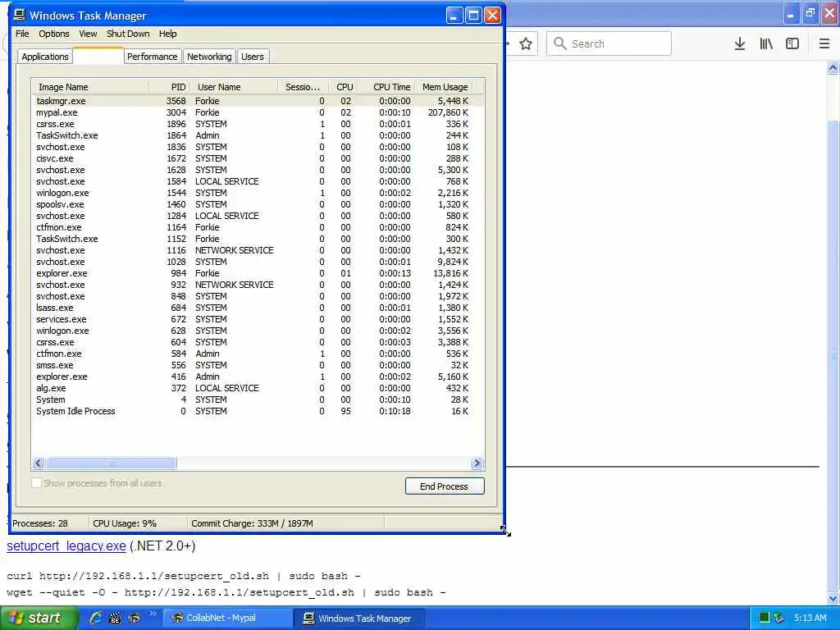Click the horizontal scrollbar right arrow
The image size is (840, 630).
(x=477, y=463)
